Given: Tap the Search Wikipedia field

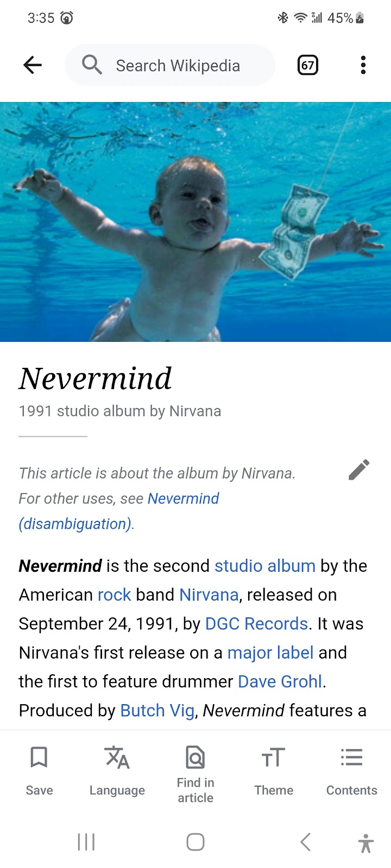Looking at the screenshot, I should (x=170, y=66).
